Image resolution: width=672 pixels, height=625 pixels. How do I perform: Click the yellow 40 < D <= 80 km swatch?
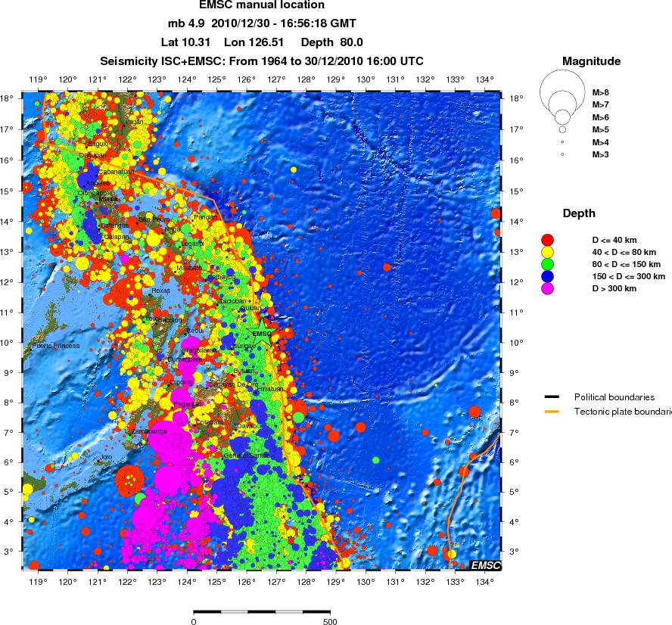click(x=547, y=252)
